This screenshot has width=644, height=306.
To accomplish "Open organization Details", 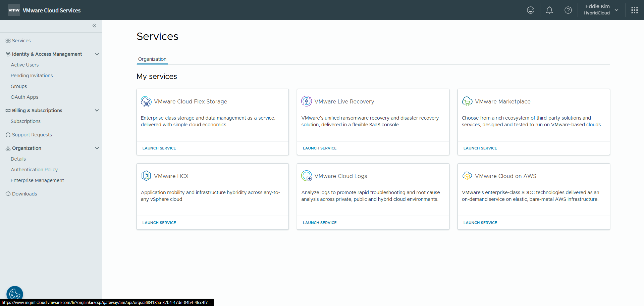I will [18, 159].
